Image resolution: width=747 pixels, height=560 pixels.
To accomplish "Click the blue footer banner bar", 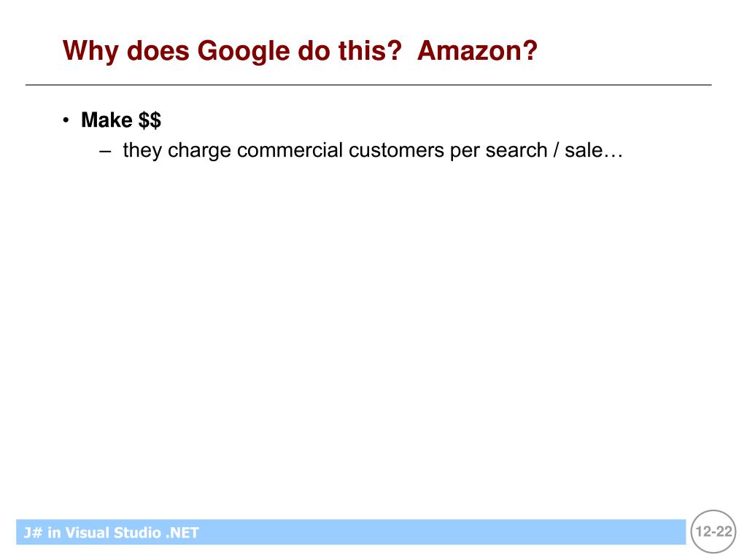I will (x=351, y=532).
